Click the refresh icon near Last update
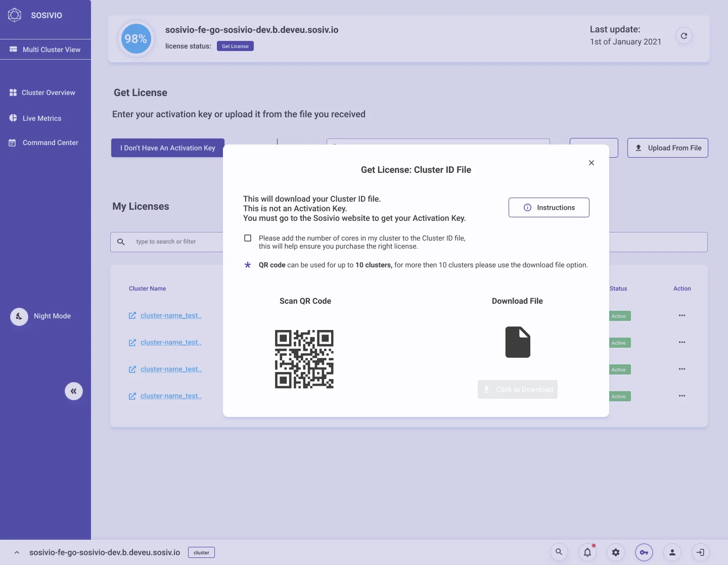Screen dimensions: 728x565 tap(684, 36)
